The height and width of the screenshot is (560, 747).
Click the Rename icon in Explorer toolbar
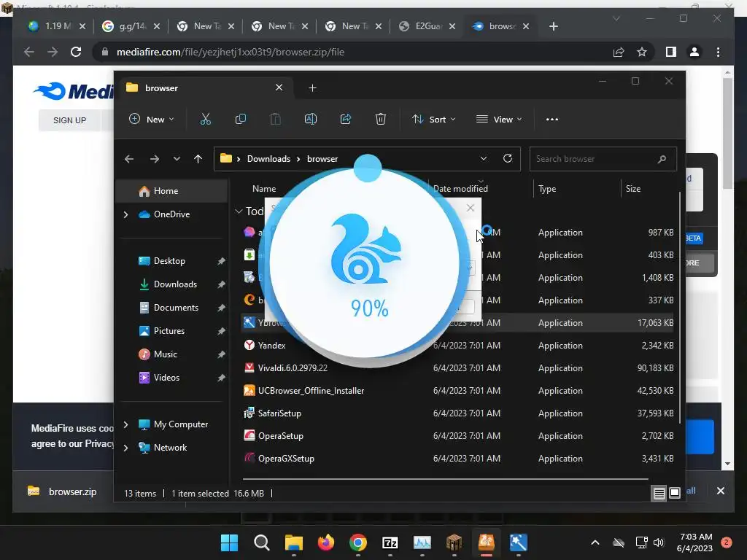coord(311,119)
